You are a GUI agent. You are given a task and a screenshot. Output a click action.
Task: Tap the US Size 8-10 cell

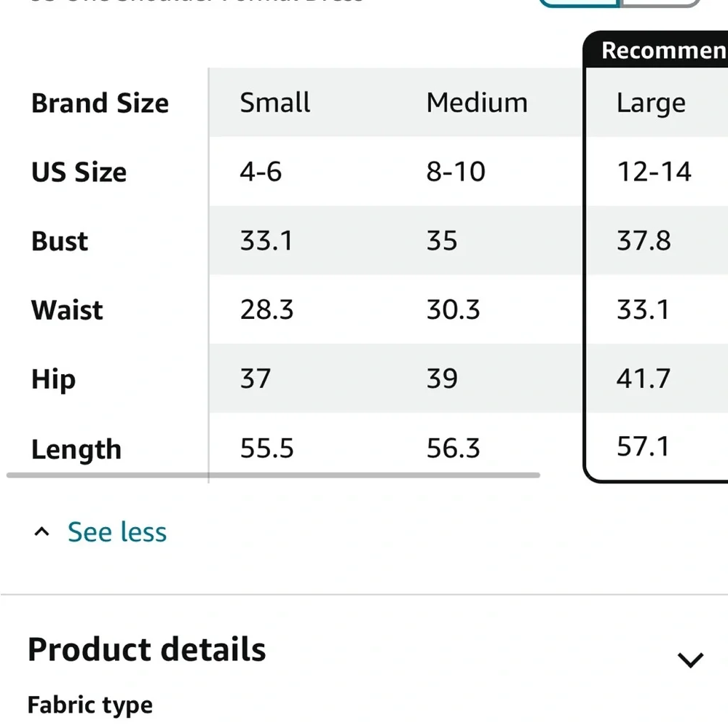[x=456, y=172]
